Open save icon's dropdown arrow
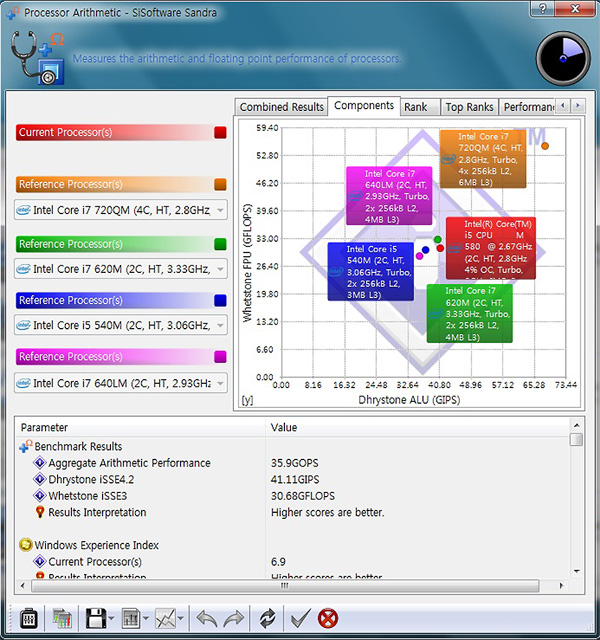This screenshot has height=640, width=600. coord(111,618)
